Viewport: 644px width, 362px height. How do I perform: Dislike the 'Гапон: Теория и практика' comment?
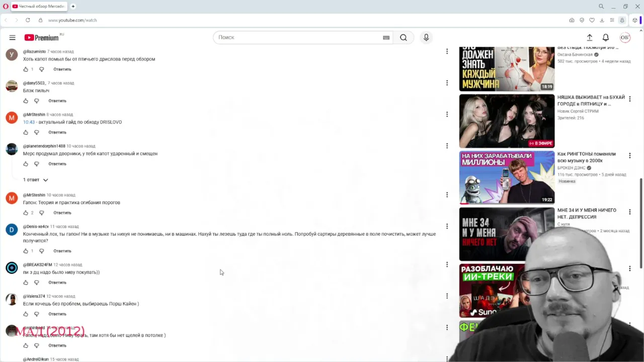click(41, 213)
